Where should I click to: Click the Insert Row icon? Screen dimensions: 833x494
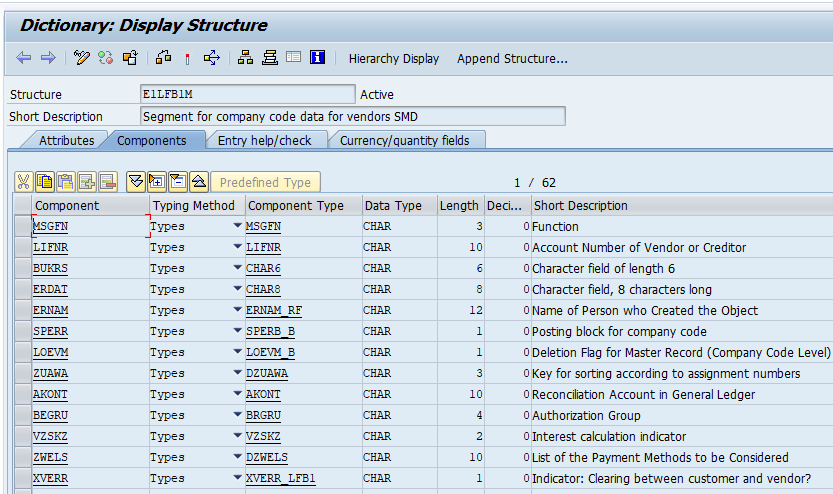coord(87,182)
